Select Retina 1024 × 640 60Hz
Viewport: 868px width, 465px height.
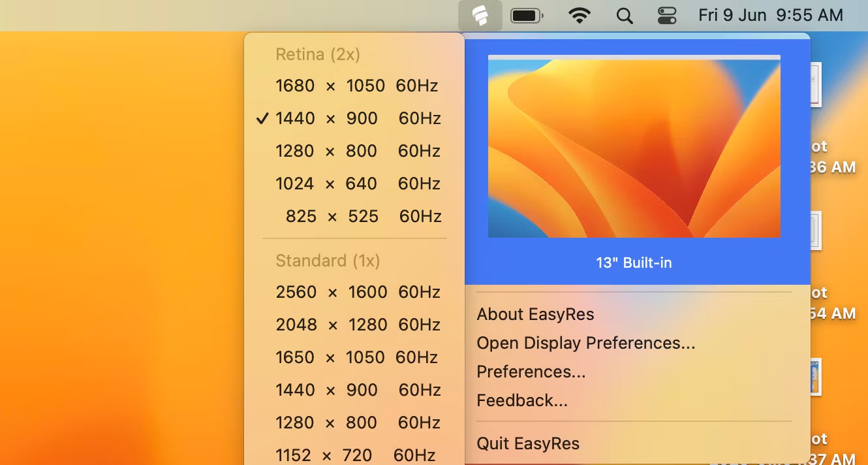[x=354, y=184]
